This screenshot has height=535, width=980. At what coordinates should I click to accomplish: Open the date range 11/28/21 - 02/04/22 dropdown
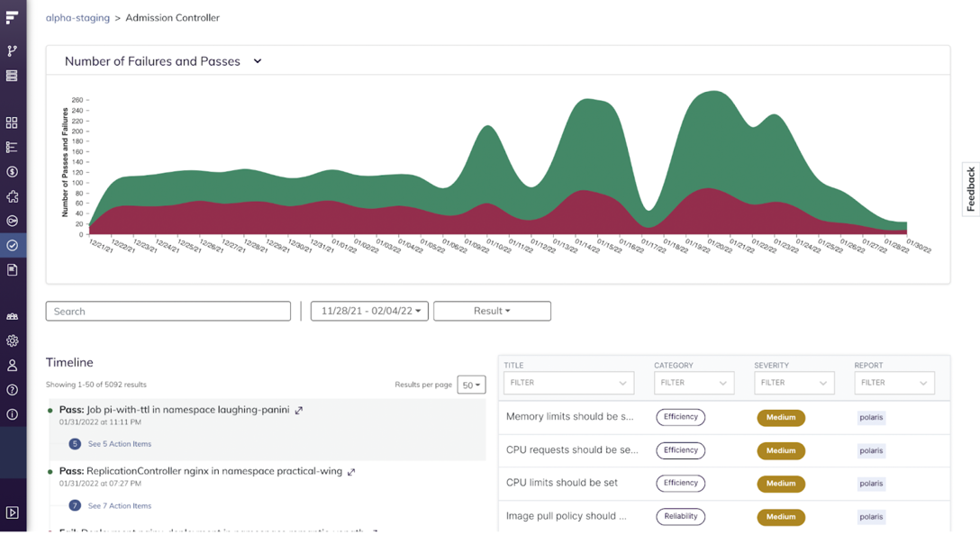(x=369, y=311)
